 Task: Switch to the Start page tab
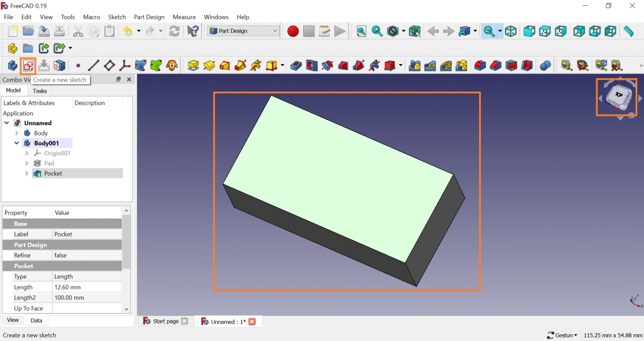click(x=165, y=321)
